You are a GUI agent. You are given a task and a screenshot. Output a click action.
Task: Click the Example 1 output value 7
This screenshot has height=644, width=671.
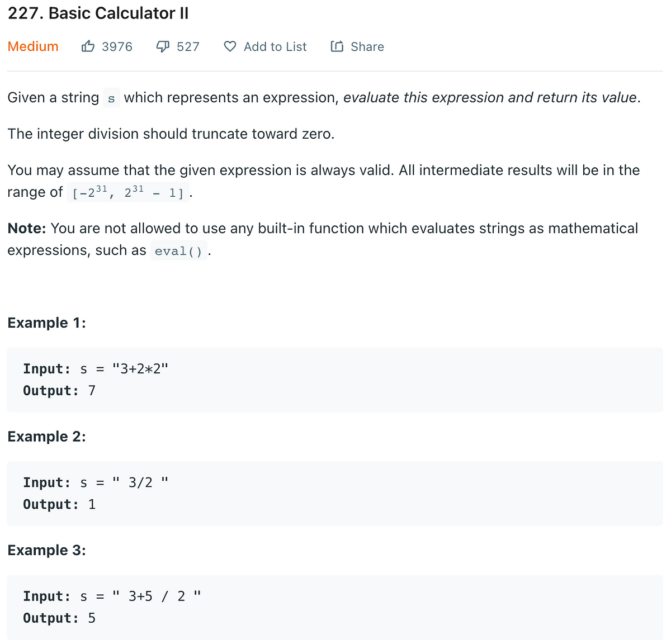point(92,390)
